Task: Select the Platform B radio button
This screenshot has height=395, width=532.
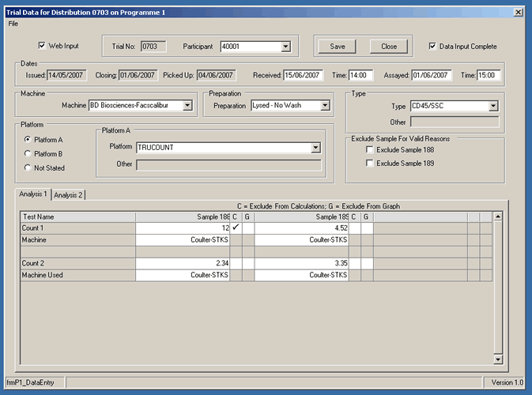Action: coord(29,154)
